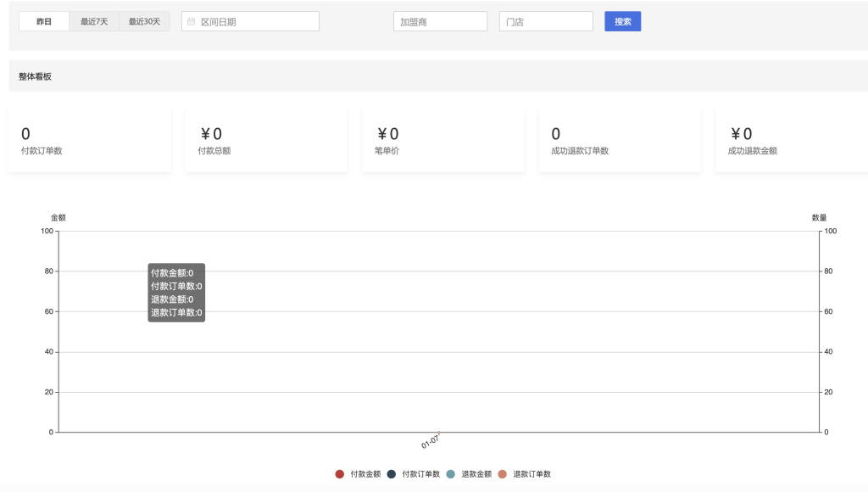Open the 加盟商 selector field

(440, 22)
